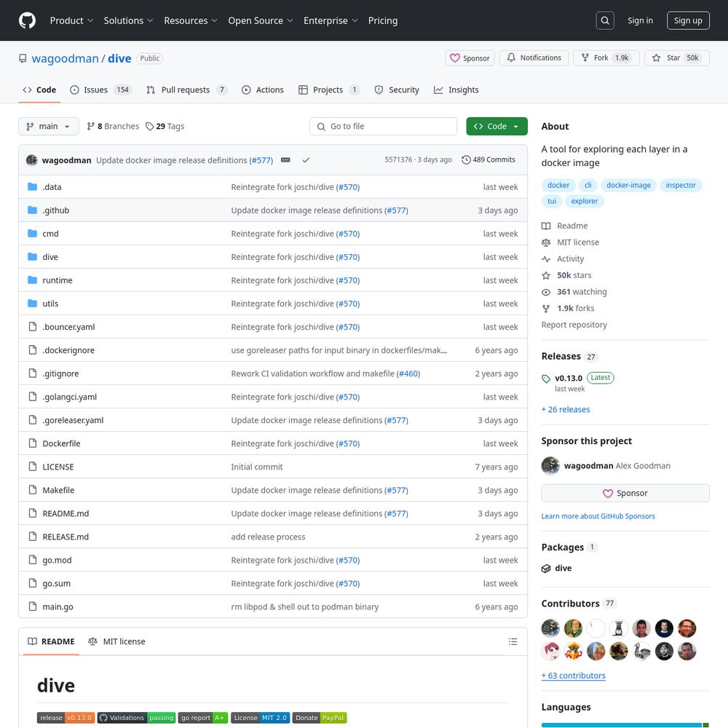Open the commit details ellipsis icon

coord(285,159)
